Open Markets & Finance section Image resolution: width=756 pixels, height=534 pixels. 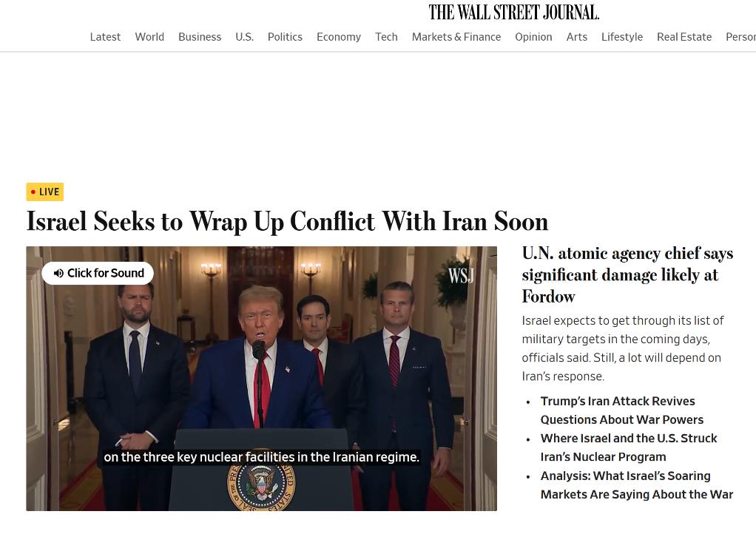456,37
